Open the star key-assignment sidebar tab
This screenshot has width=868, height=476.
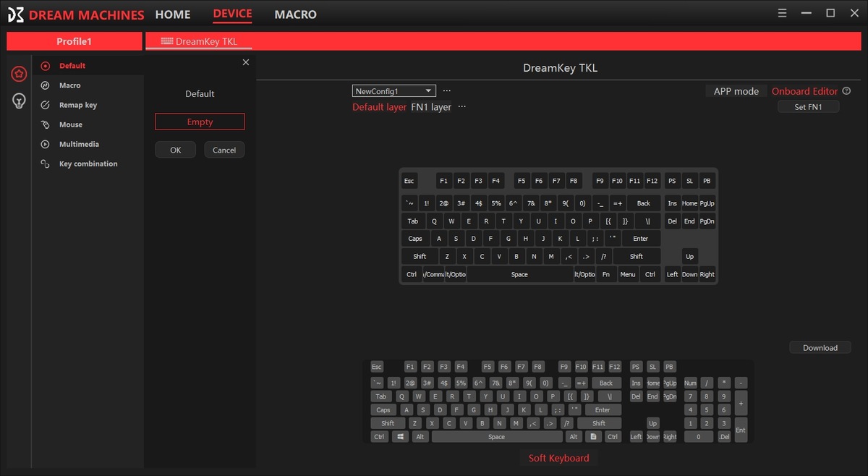pyautogui.click(x=20, y=73)
